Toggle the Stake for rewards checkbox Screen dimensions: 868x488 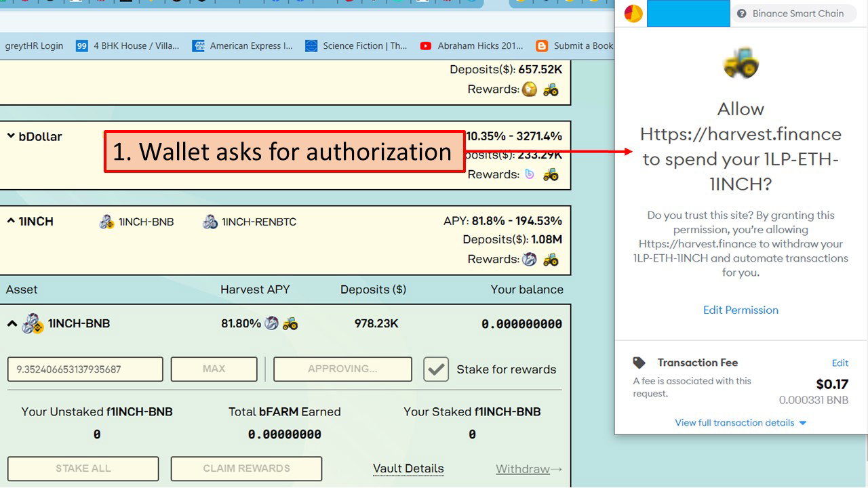click(436, 369)
